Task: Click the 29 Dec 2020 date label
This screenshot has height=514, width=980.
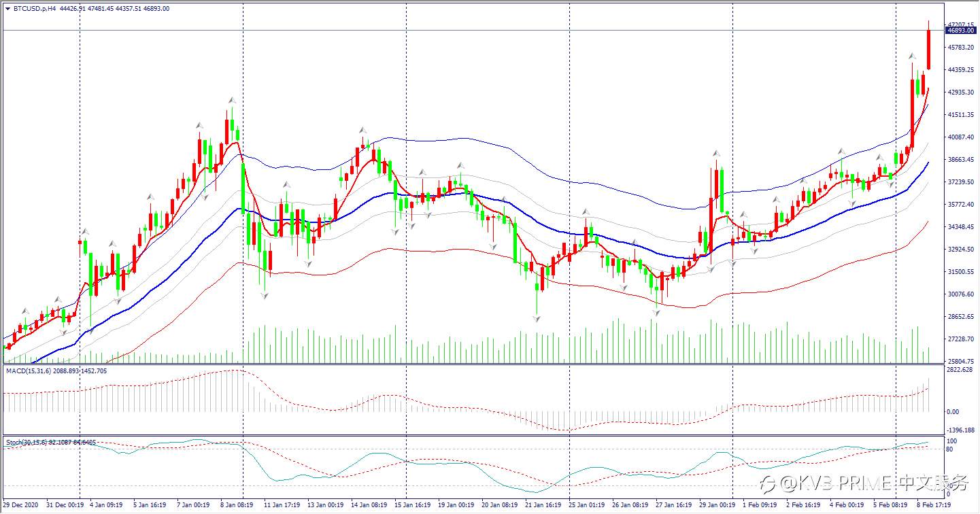Action: (20, 505)
